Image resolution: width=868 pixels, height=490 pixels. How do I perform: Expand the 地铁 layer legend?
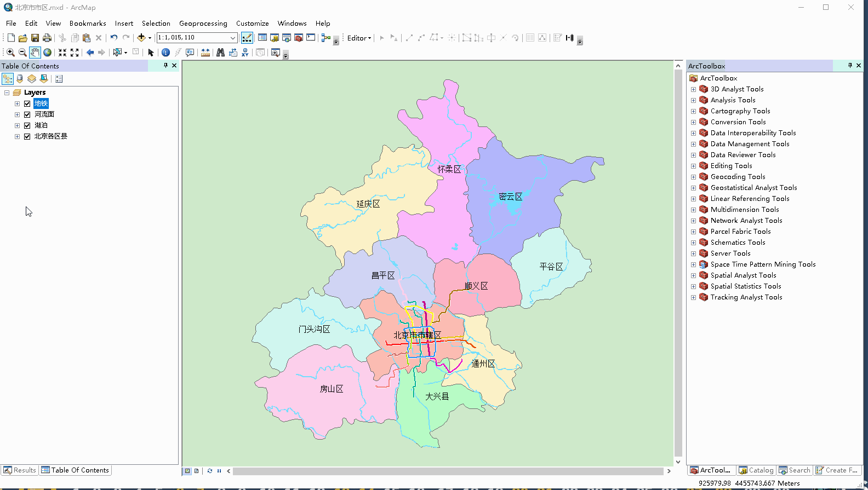click(17, 103)
